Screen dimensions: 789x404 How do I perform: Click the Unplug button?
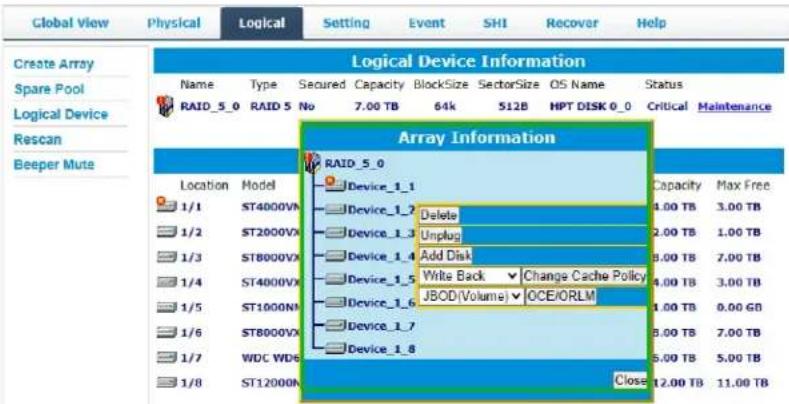[x=440, y=235]
